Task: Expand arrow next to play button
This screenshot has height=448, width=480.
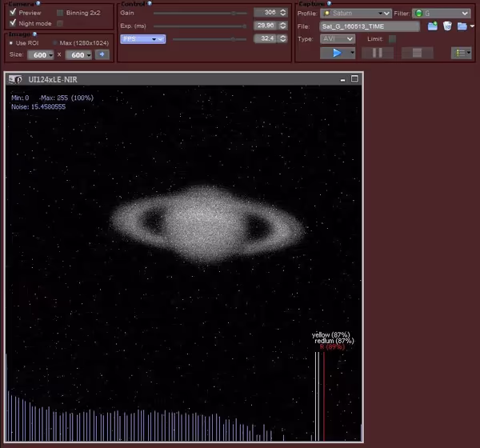Action: click(x=352, y=53)
